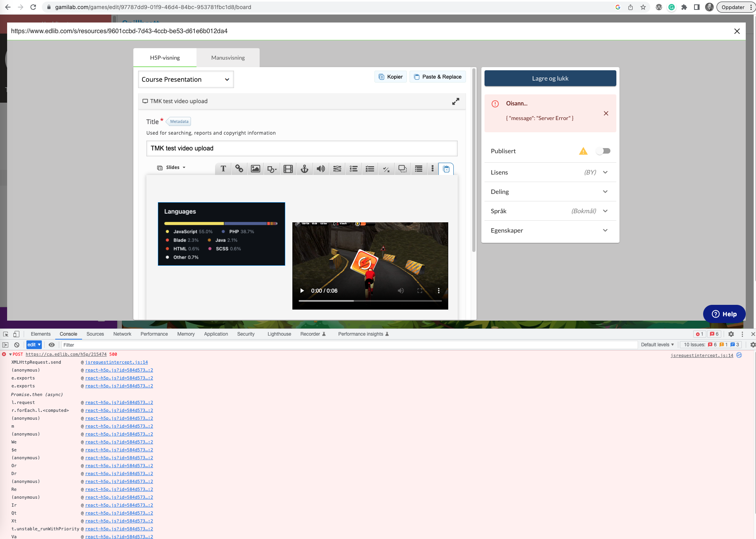Viewport: 756px width, 539px height.
Task: Click the eye icon to create live expression
Action: coord(52,345)
